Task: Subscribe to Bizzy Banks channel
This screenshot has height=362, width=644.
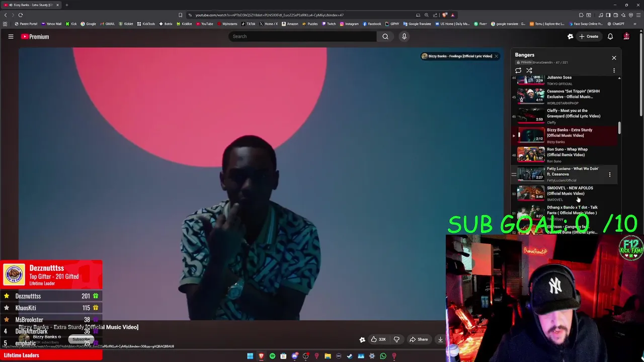Action: pyautogui.click(x=81, y=339)
